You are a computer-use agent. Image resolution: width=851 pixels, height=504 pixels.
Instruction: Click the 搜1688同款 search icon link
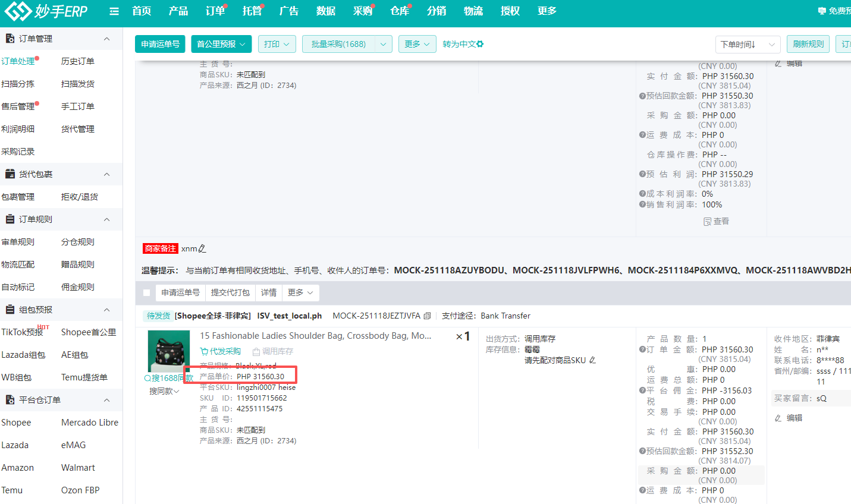169,378
